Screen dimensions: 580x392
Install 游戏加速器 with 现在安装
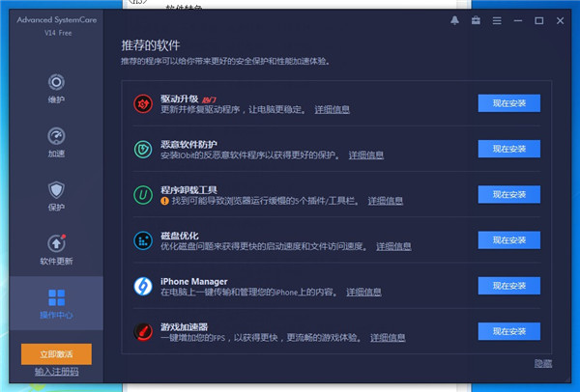pos(509,331)
